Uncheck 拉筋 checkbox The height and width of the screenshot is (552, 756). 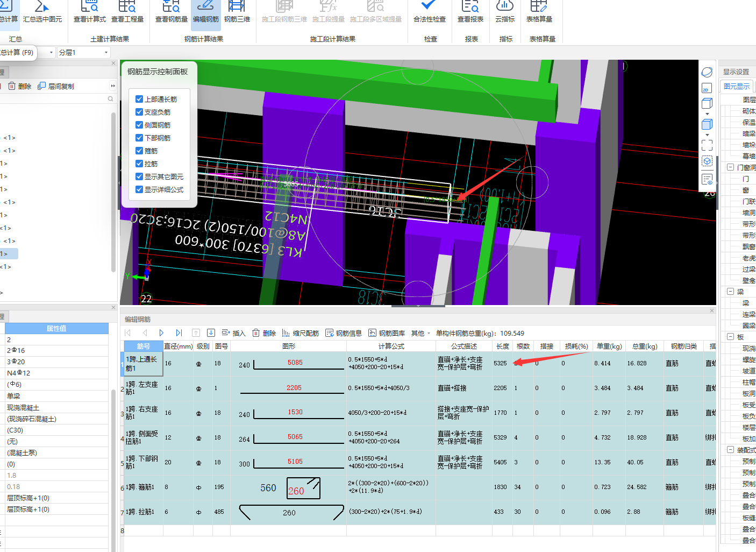pyautogui.click(x=139, y=164)
